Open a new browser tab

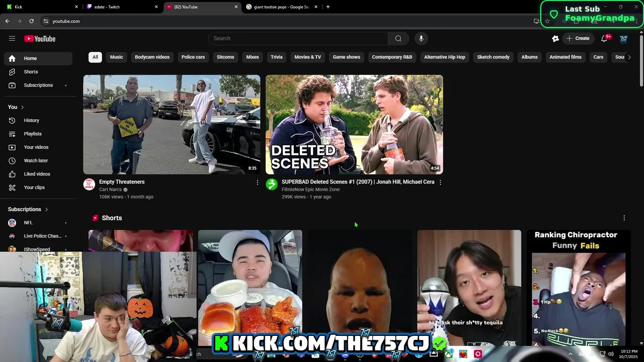point(328,7)
